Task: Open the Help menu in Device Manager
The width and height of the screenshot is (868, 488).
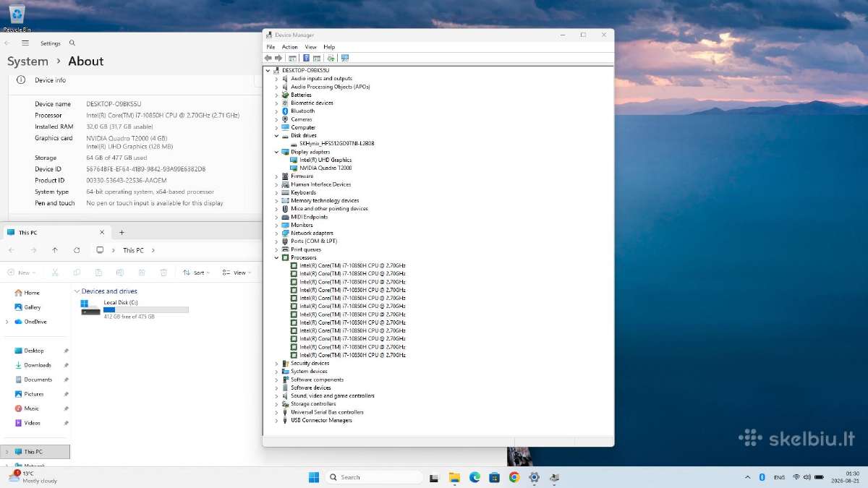Action: [329, 47]
